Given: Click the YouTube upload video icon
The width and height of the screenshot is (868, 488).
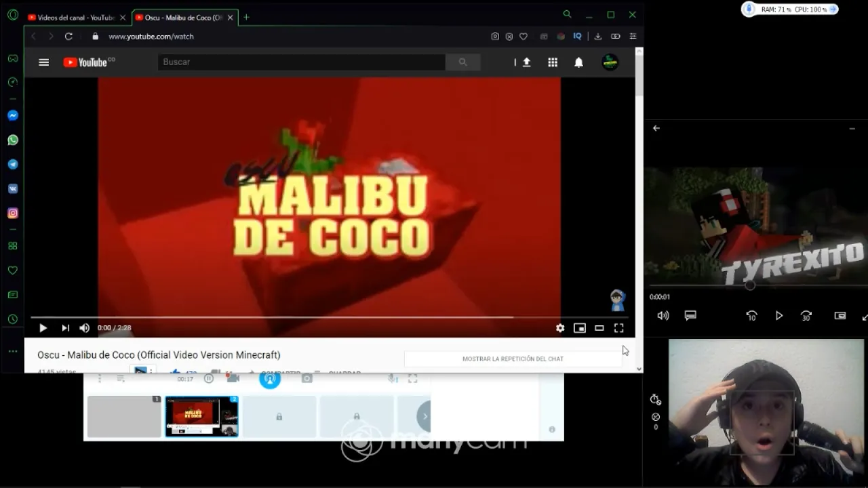Looking at the screenshot, I should (526, 62).
